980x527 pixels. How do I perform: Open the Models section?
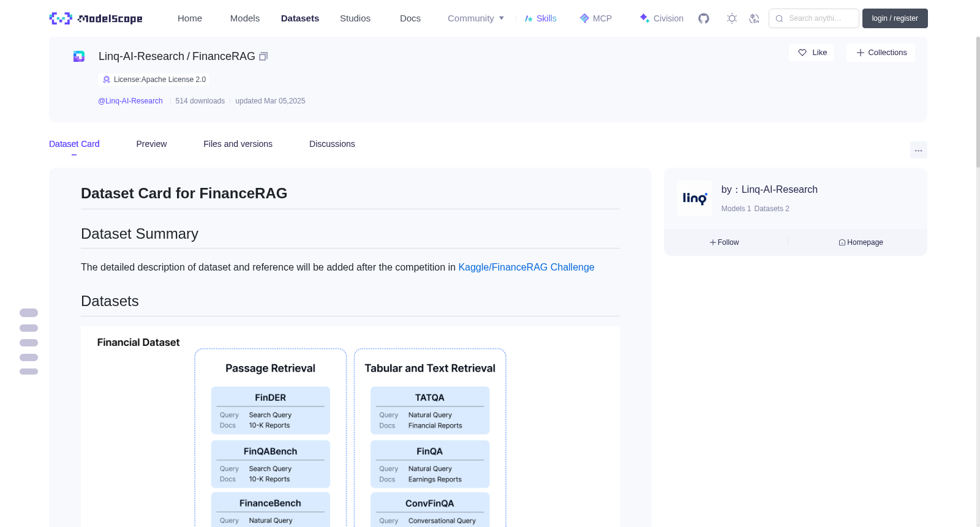point(245,18)
